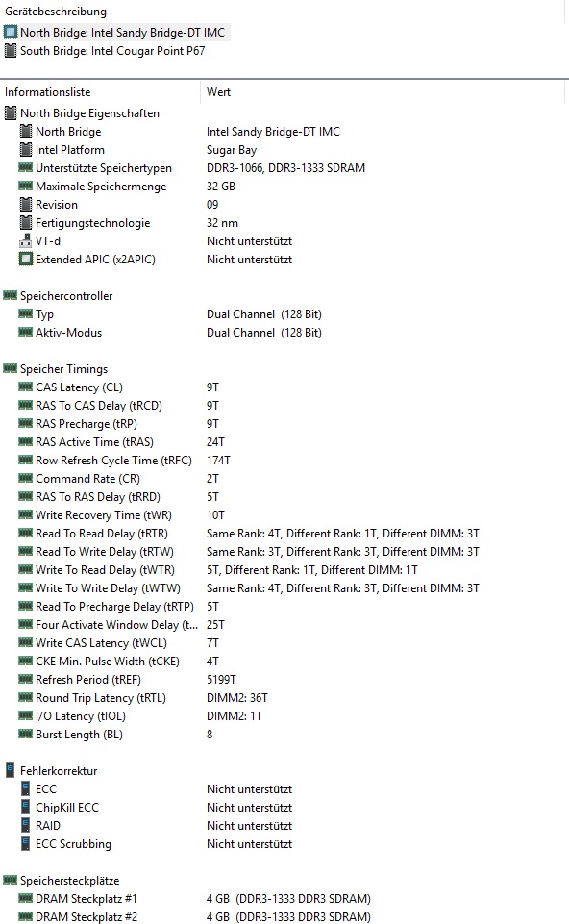Click the VT-d icon
The image size is (569, 924).
click(x=25, y=241)
